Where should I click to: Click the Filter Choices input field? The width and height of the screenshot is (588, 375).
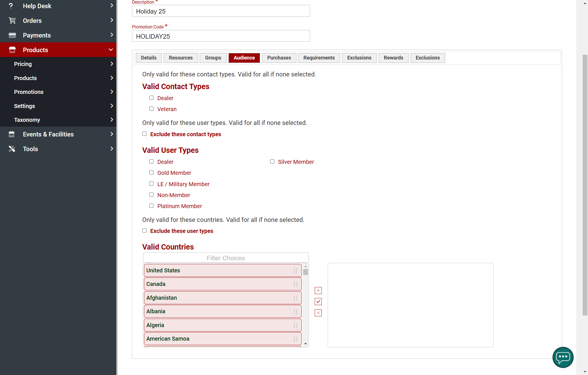tap(226, 258)
